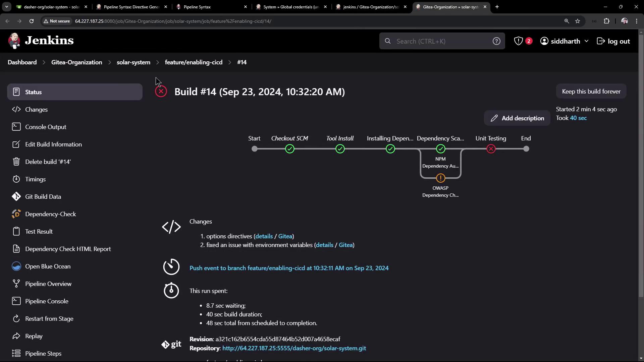The width and height of the screenshot is (644, 362).
Task: Open the solar-system.git repository link
Action: pos(294,348)
